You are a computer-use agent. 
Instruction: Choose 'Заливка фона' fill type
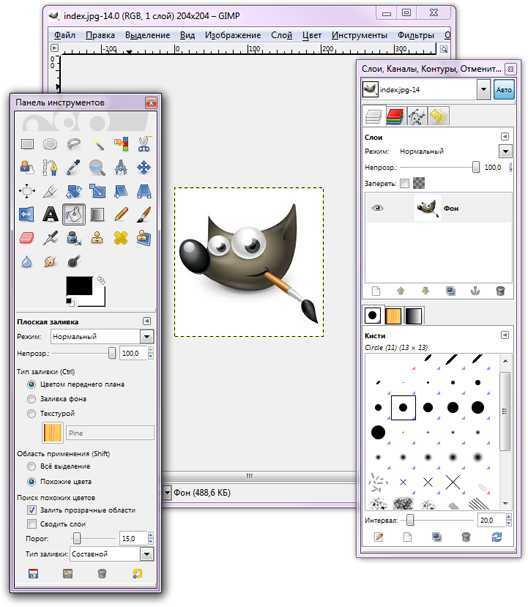pyautogui.click(x=31, y=399)
